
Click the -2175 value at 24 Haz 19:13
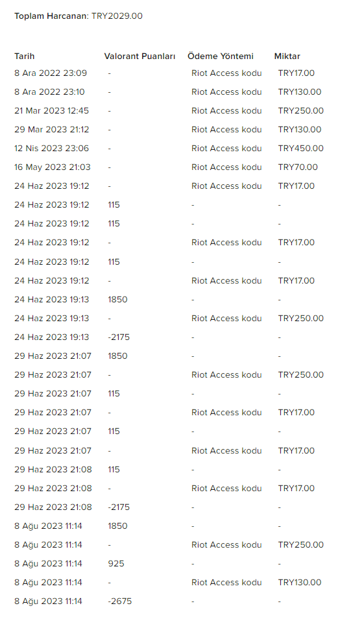coord(119,337)
